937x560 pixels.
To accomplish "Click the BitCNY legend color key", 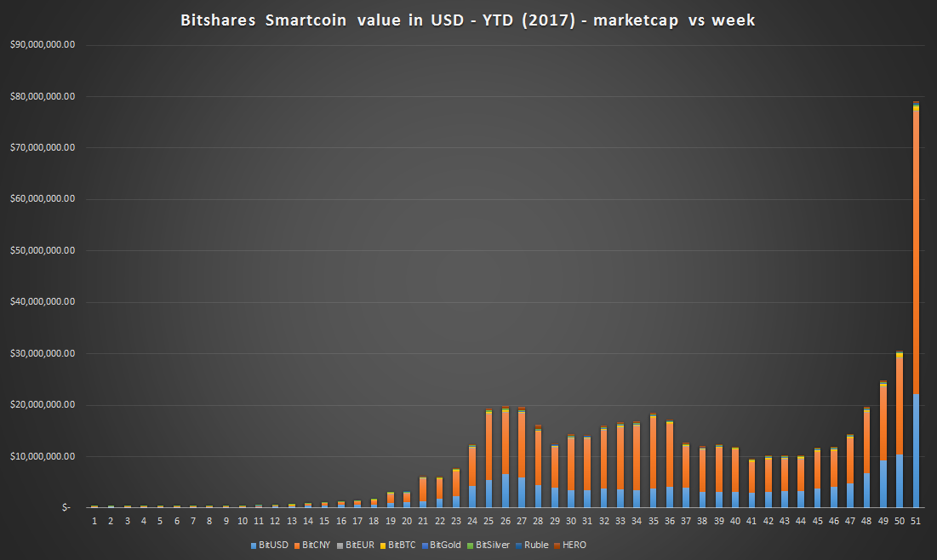I will pyautogui.click(x=297, y=546).
